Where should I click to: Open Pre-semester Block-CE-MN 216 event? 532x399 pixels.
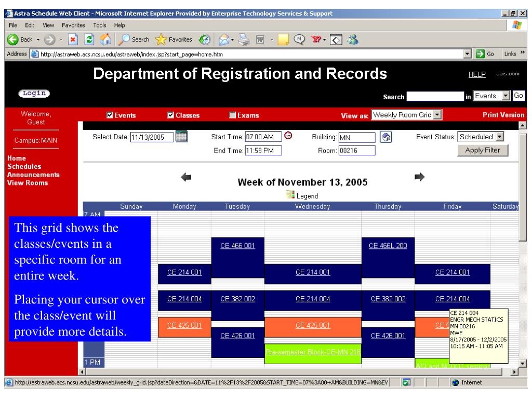[313, 352]
